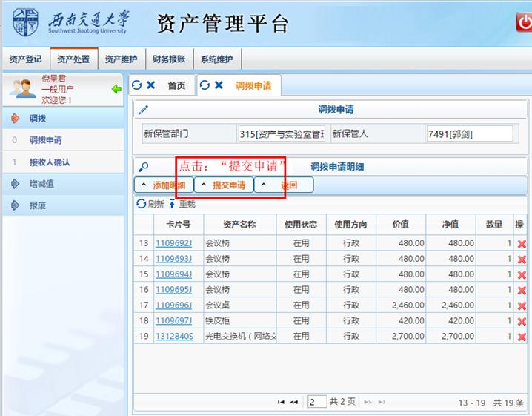
Task: Delete row 19 optical switch entry
Action: (522, 337)
